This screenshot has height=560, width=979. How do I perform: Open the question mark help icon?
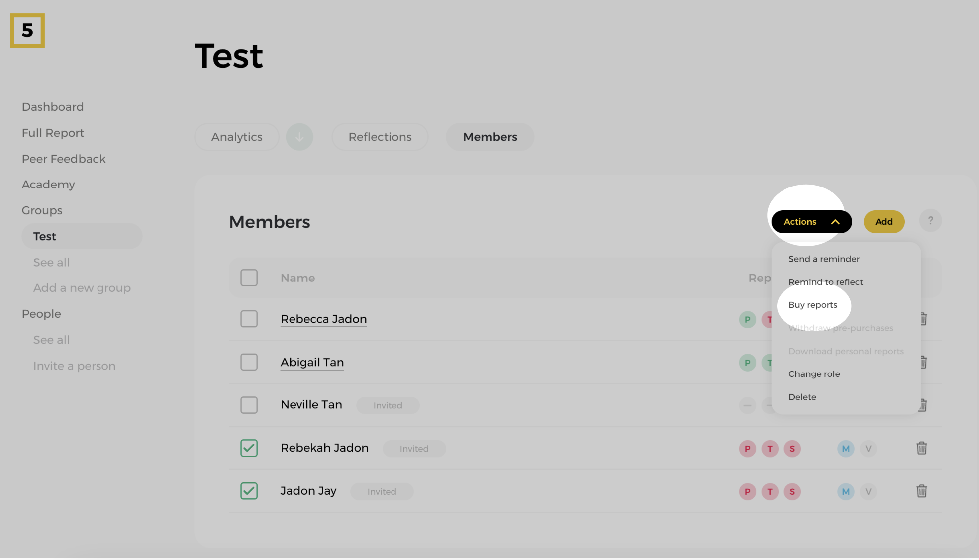(930, 221)
